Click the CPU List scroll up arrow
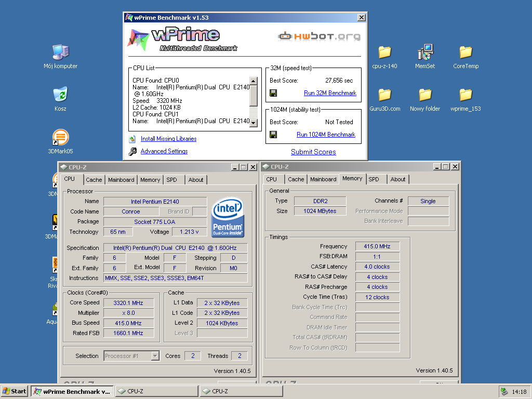 tap(254, 81)
